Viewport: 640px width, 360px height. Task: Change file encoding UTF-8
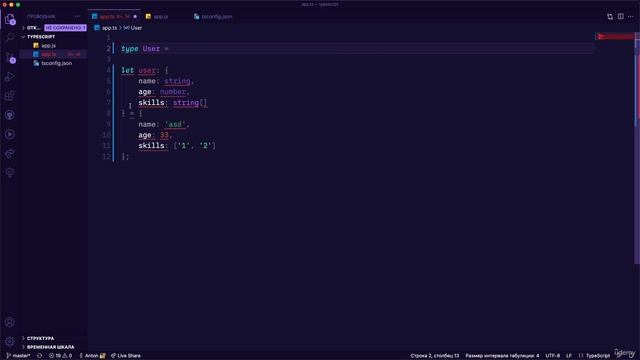click(x=553, y=356)
